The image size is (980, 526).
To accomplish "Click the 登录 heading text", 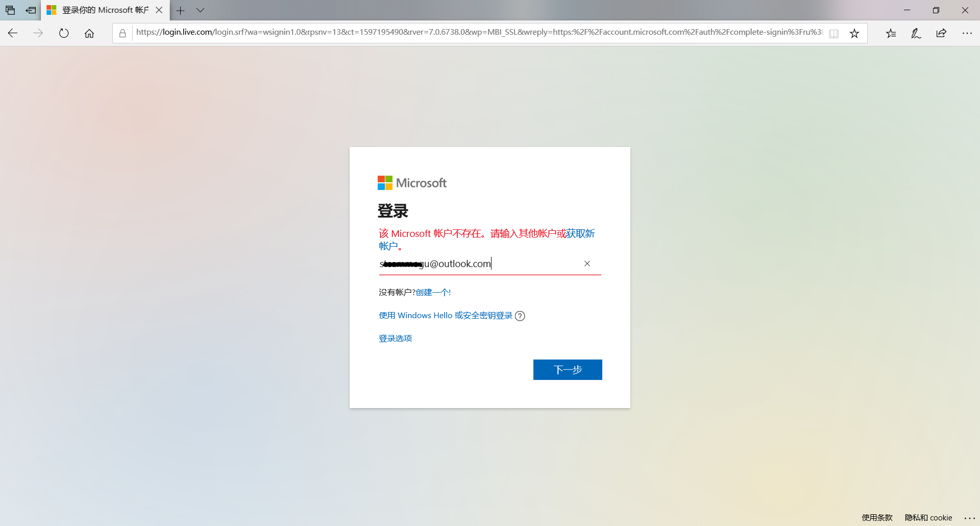I will pyautogui.click(x=393, y=210).
